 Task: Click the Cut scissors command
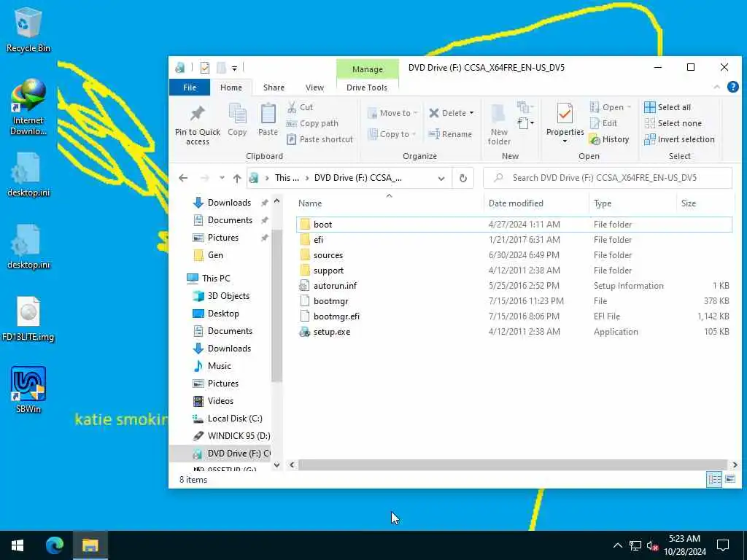(300, 108)
